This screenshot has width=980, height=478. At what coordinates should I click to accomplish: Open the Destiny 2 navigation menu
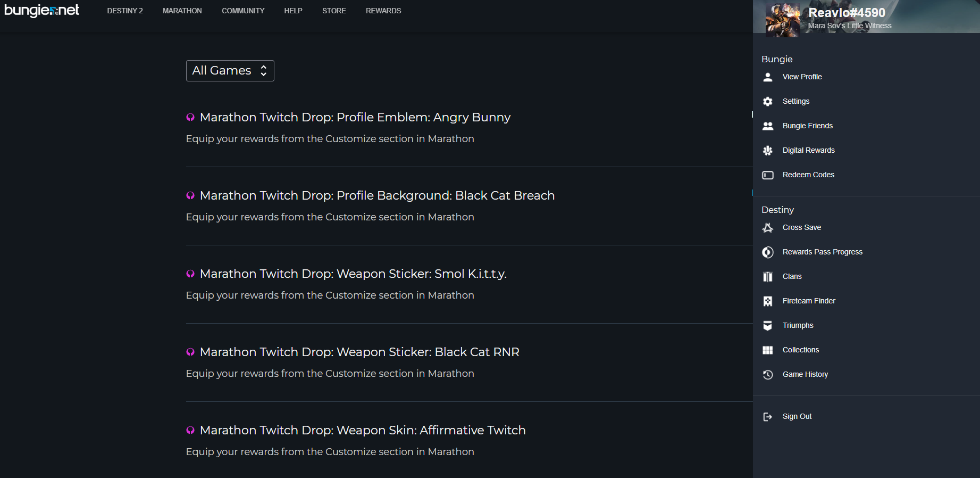(125, 11)
